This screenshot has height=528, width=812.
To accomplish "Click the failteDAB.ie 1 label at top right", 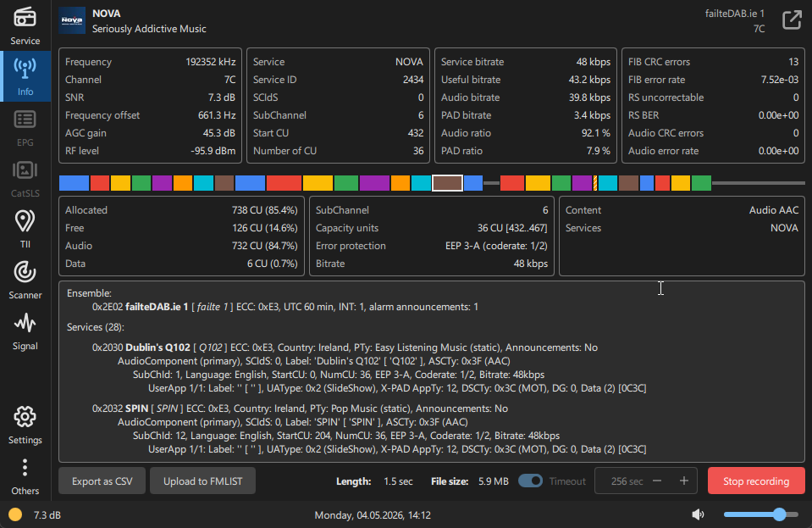I will (735, 14).
